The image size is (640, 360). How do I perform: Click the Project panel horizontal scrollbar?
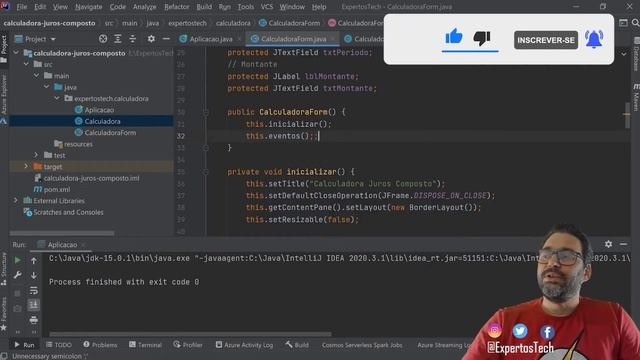coord(62,233)
